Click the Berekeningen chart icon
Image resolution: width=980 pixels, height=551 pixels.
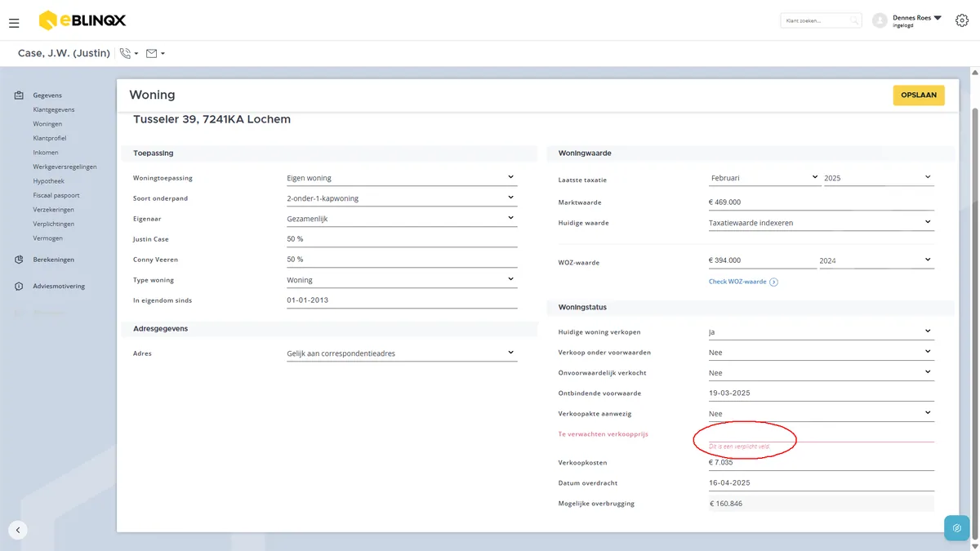coord(19,260)
